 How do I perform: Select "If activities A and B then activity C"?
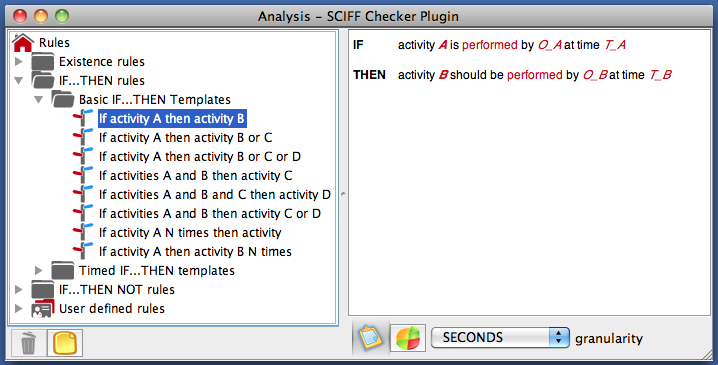[x=195, y=175]
